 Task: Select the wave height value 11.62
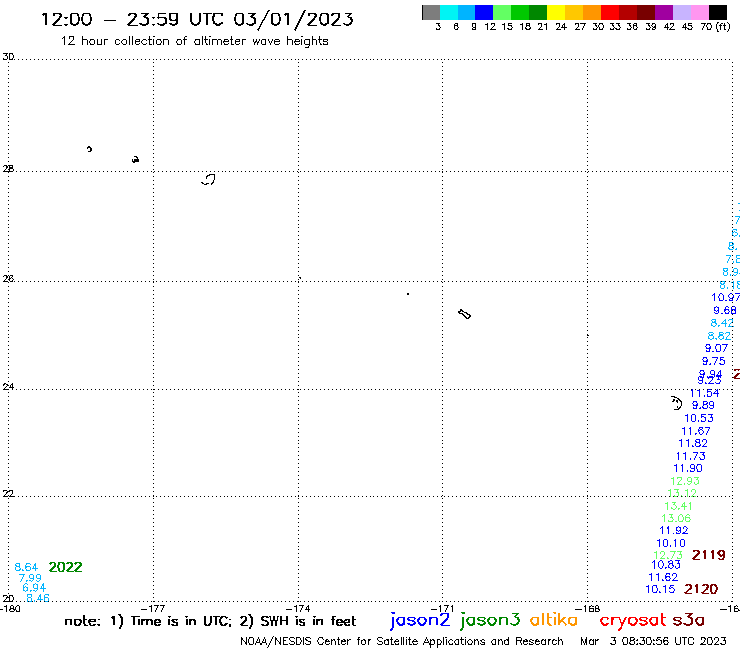[663, 577]
